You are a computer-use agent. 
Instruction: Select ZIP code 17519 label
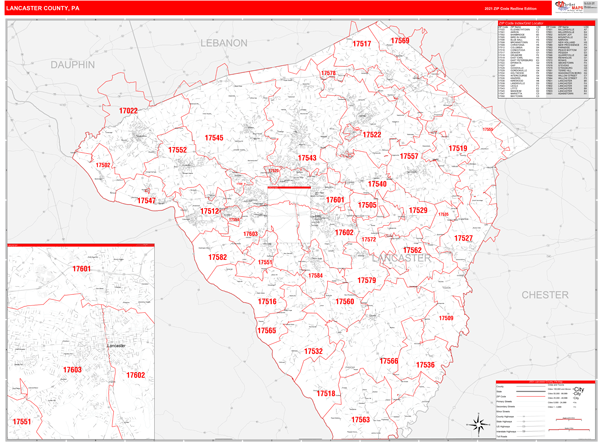click(x=458, y=148)
